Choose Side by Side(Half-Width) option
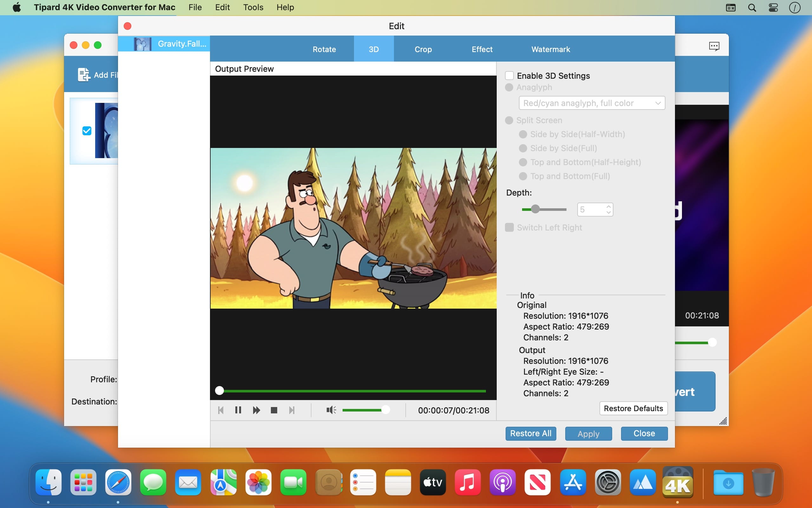 [x=523, y=134]
